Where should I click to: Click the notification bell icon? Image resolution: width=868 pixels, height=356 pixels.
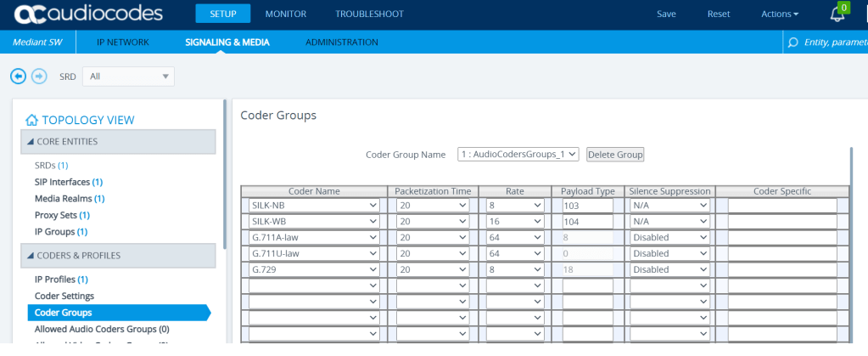pos(837,14)
